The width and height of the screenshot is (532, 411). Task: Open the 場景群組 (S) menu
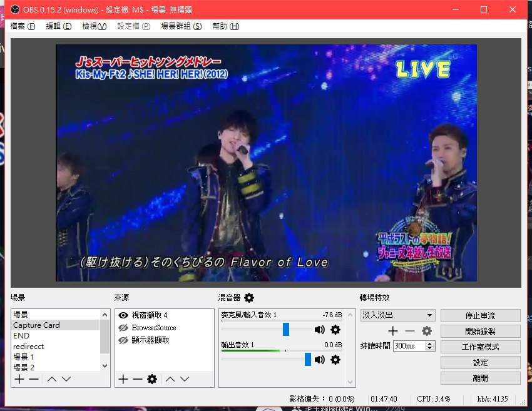[x=181, y=26]
